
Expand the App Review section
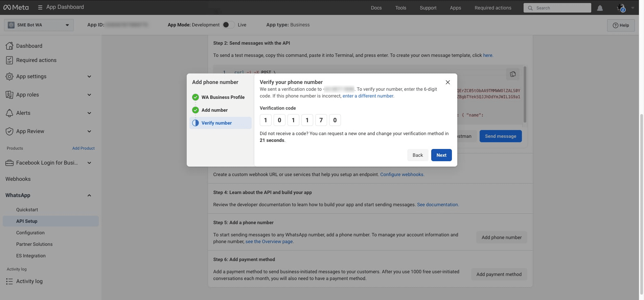[89, 131]
